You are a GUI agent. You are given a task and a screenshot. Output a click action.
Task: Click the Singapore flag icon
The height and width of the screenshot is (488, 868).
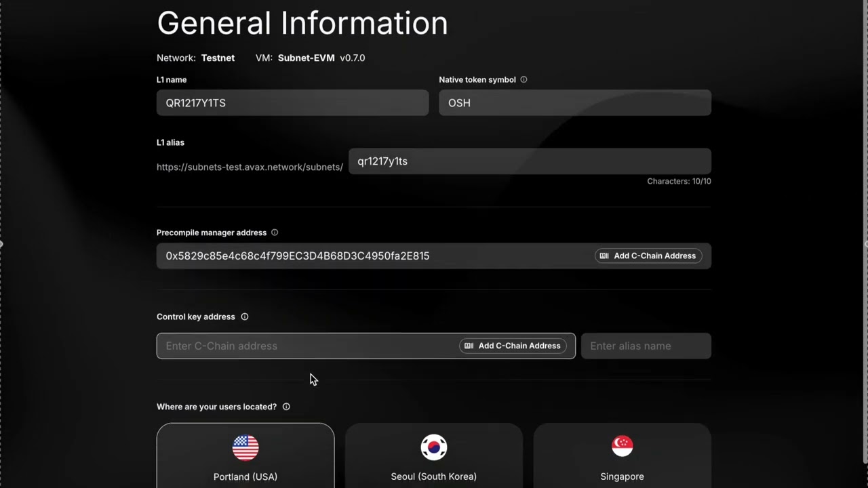click(x=622, y=447)
